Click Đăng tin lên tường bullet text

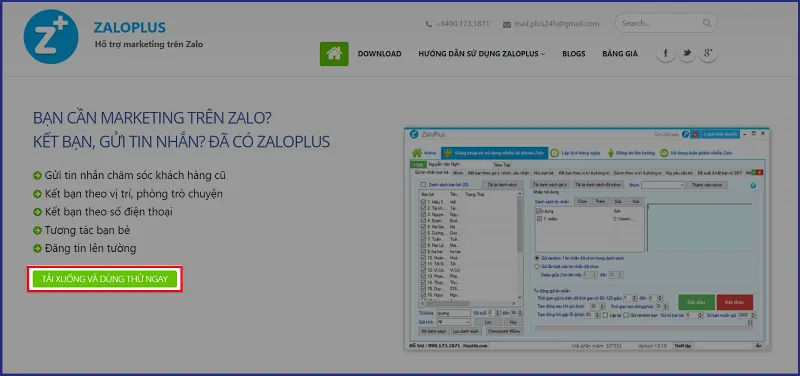click(90, 248)
